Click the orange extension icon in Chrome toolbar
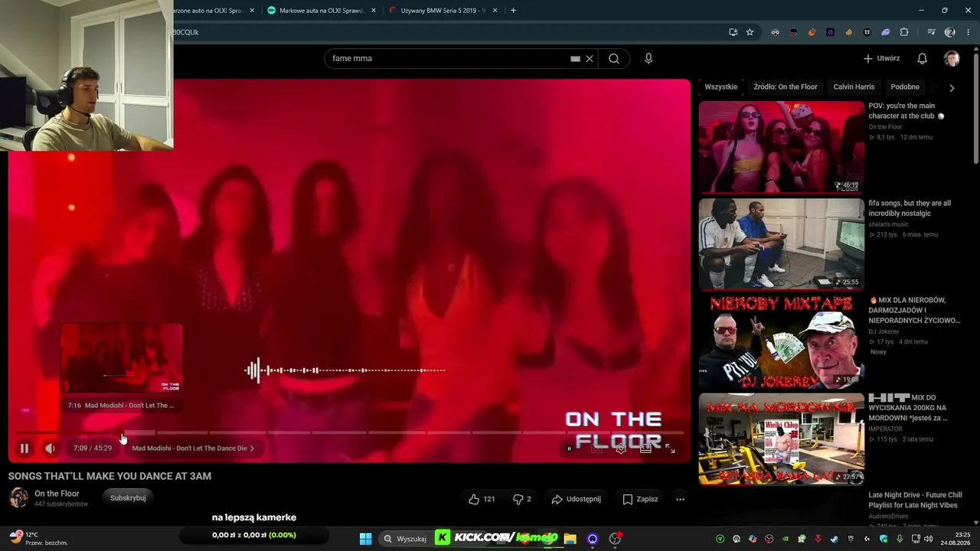The image size is (980, 551). [812, 32]
